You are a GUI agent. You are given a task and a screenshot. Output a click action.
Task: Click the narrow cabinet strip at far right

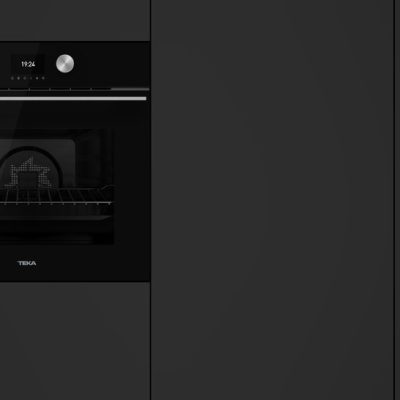[398, 200]
